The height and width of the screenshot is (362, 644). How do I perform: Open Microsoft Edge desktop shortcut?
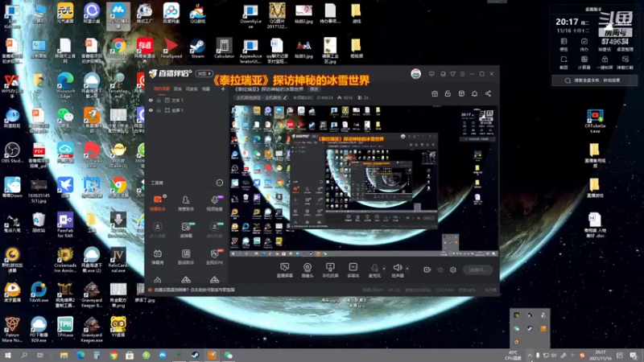[65, 85]
